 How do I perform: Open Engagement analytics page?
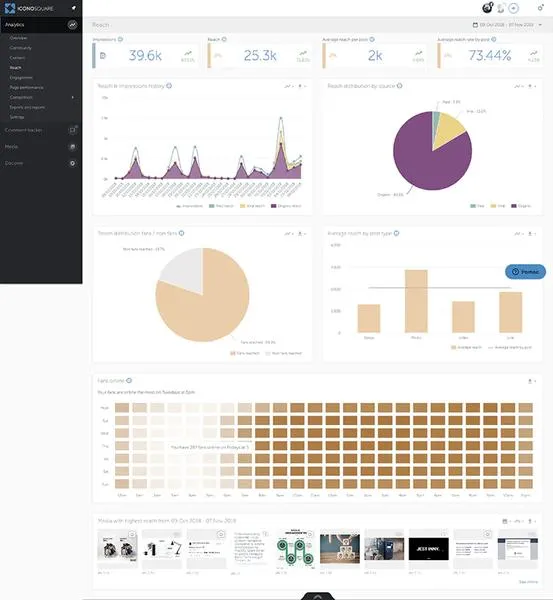coord(21,78)
